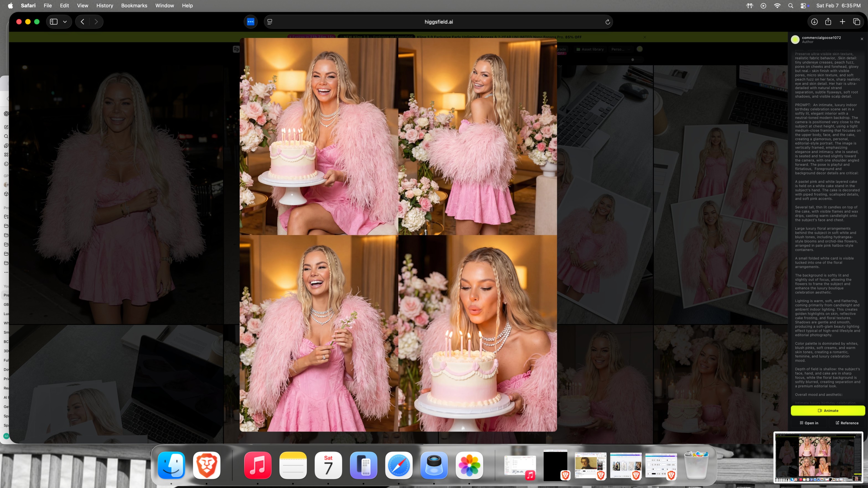Show the tab overview
Viewport: 868px width, 488px height.
[857, 22]
